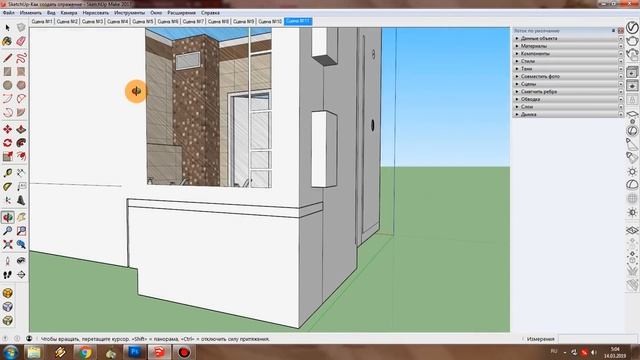Screen dimensions: 640x360
Task: Activate the Line pencil tool
Action: tap(7, 58)
